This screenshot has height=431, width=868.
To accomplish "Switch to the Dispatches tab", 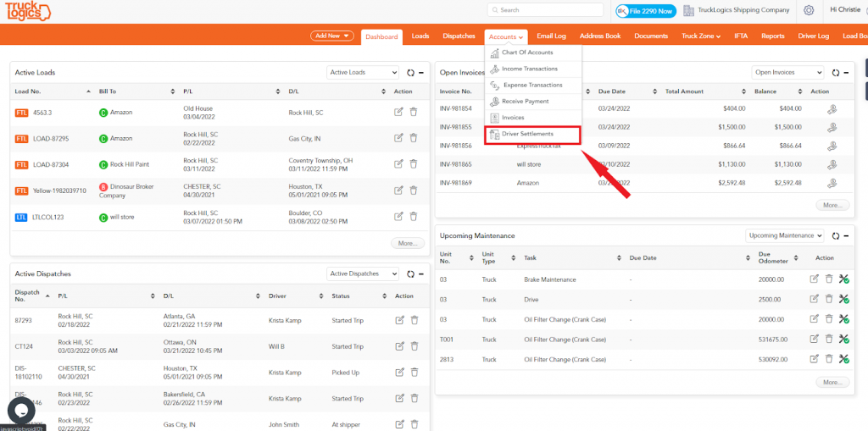I will 459,36.
